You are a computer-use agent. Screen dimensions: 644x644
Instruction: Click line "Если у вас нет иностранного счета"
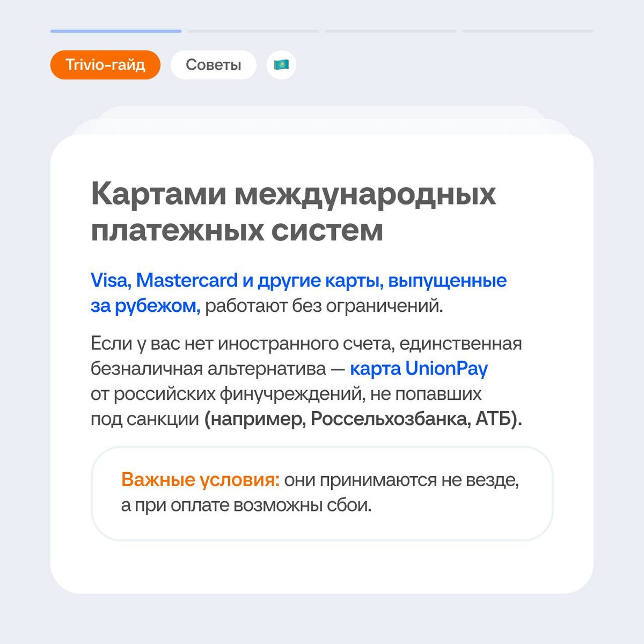(306, 343)
